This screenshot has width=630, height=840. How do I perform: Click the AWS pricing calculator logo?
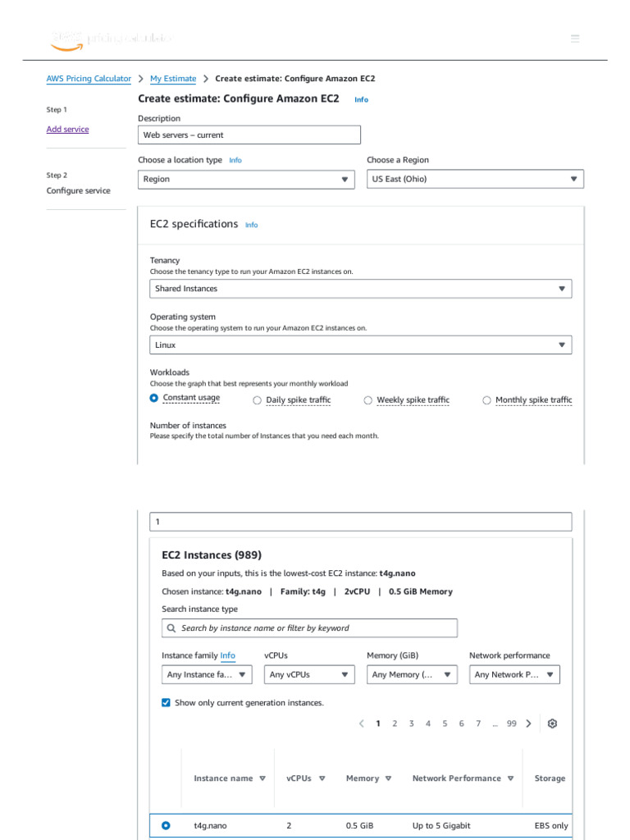coord(112,40)
